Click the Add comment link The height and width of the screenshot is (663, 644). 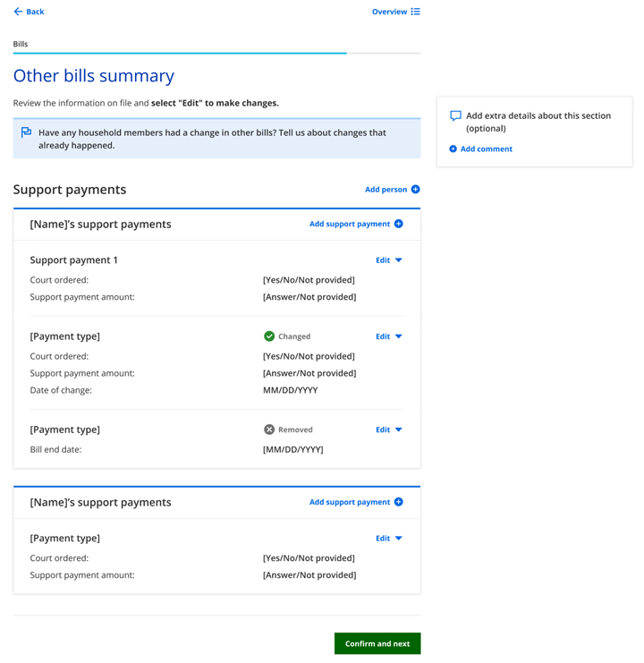tap(486, 149)
